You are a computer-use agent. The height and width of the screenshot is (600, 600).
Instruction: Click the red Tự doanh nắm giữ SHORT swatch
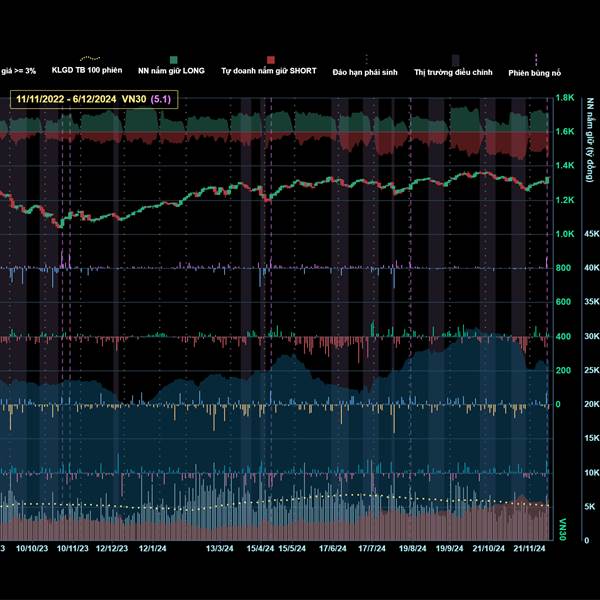[x=271, y=60]
